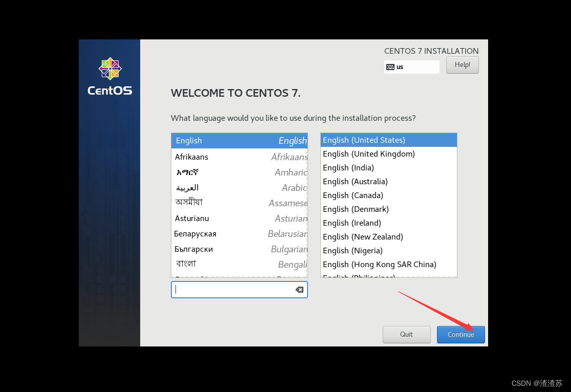Select English in the language list
This screenshot has width=571, height=392.
click(x=239, y=141)
